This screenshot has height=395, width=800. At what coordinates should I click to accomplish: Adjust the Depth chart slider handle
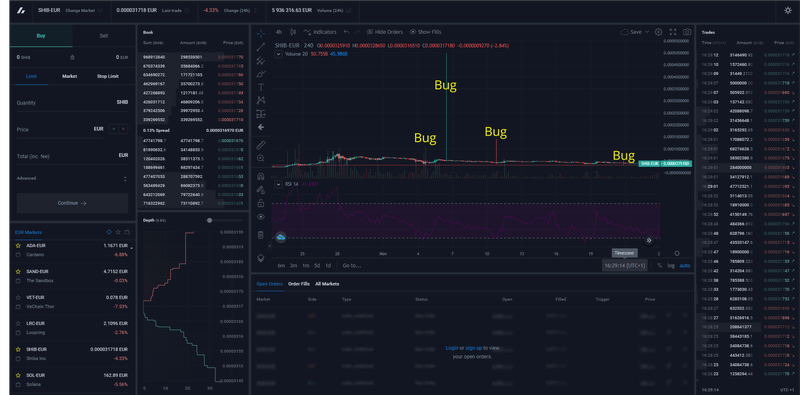click(209, 220)
